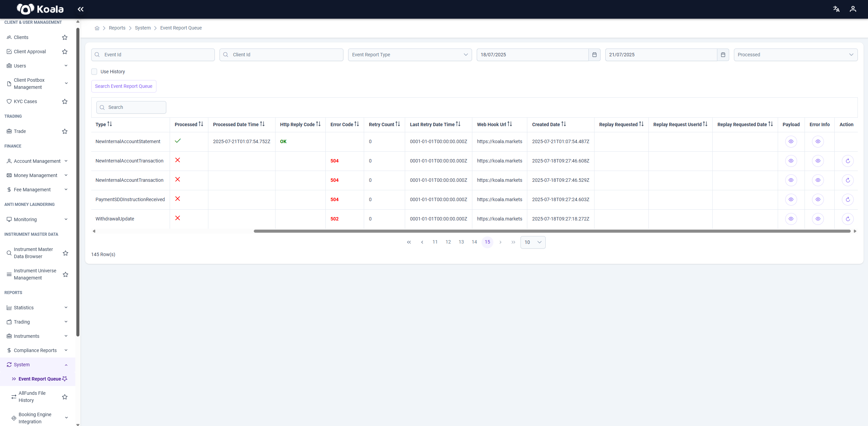
Task: Click the home breadcrumb icon
Action: point(97,28)
